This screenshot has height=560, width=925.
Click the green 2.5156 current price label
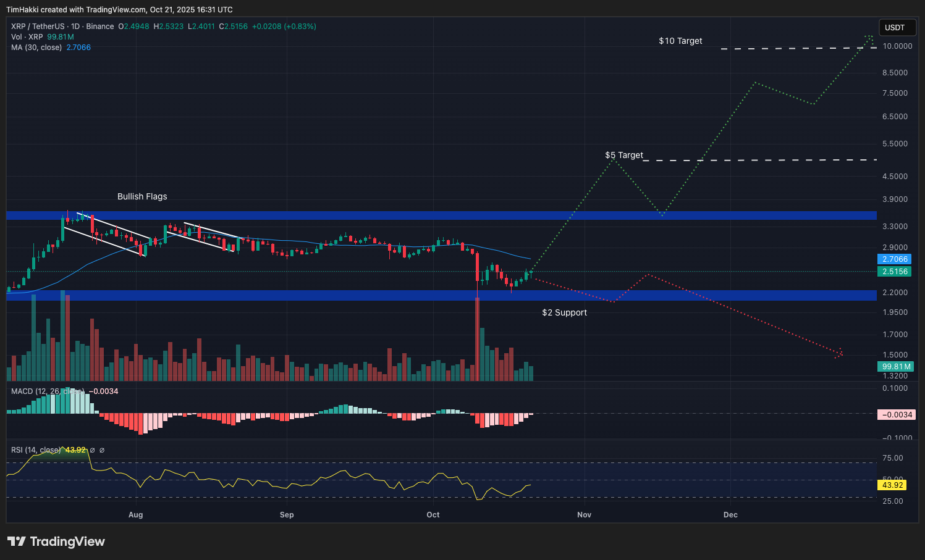[894, 271]
